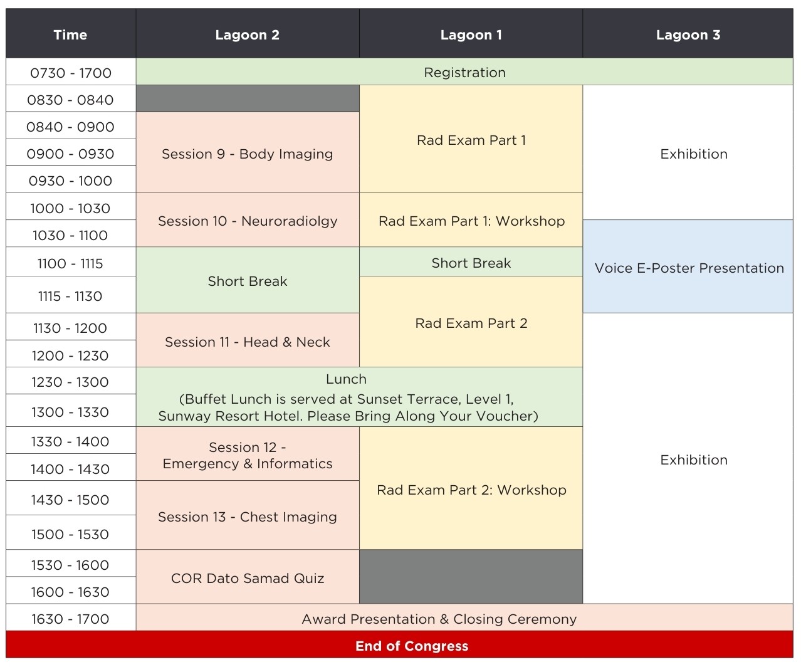Select Session 12 - Emergency & Informatics
The width and height of the screenshot is (801, 672).
pos(247,455)
